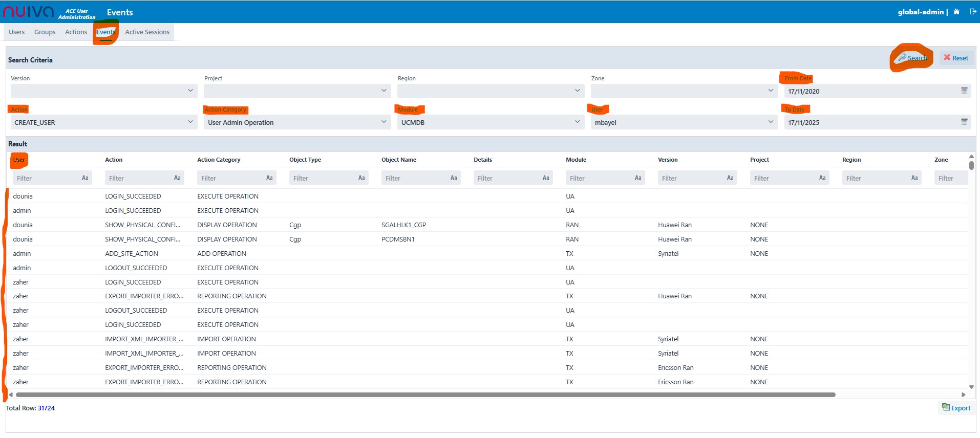Expand the Action dropdown showing CREATE_USER
The height and width of the screenshot is (438, 980).
pyautogui.click(x=190, y=122)
